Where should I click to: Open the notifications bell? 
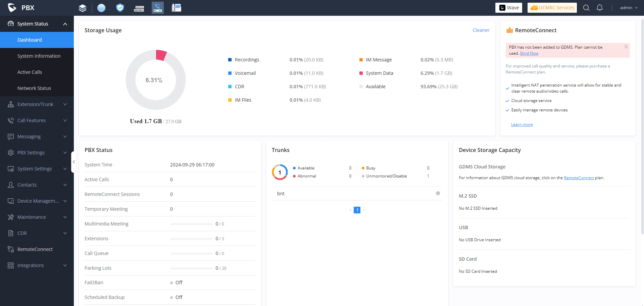click(x=600, y=8)
